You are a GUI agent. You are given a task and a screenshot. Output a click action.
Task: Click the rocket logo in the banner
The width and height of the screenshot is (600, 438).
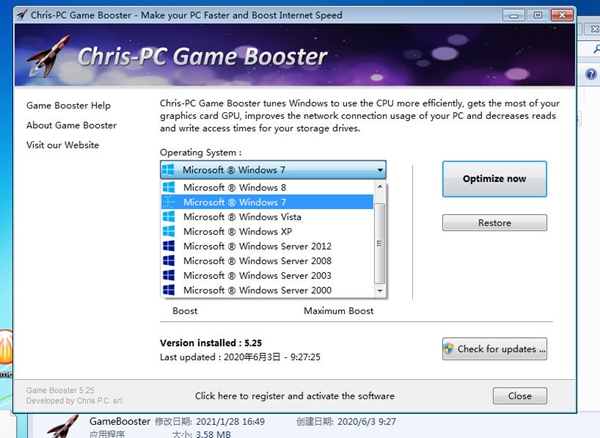click(x=49, y=56)
